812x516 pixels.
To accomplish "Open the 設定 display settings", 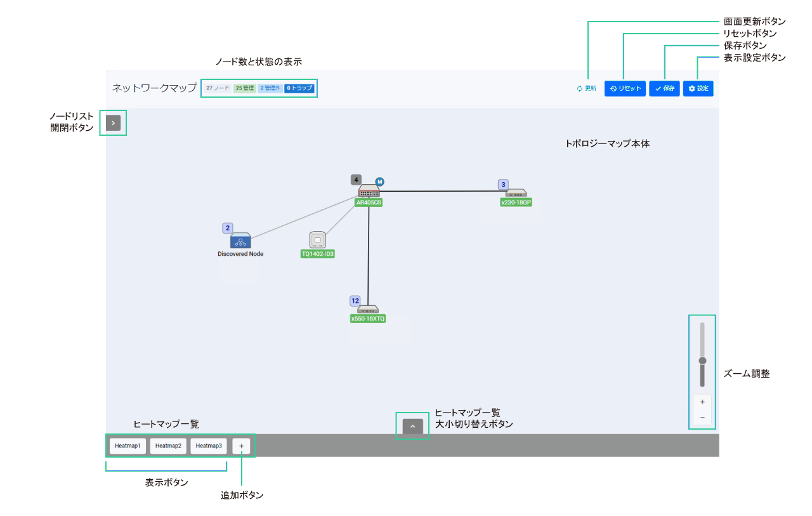I will point(698,88).
